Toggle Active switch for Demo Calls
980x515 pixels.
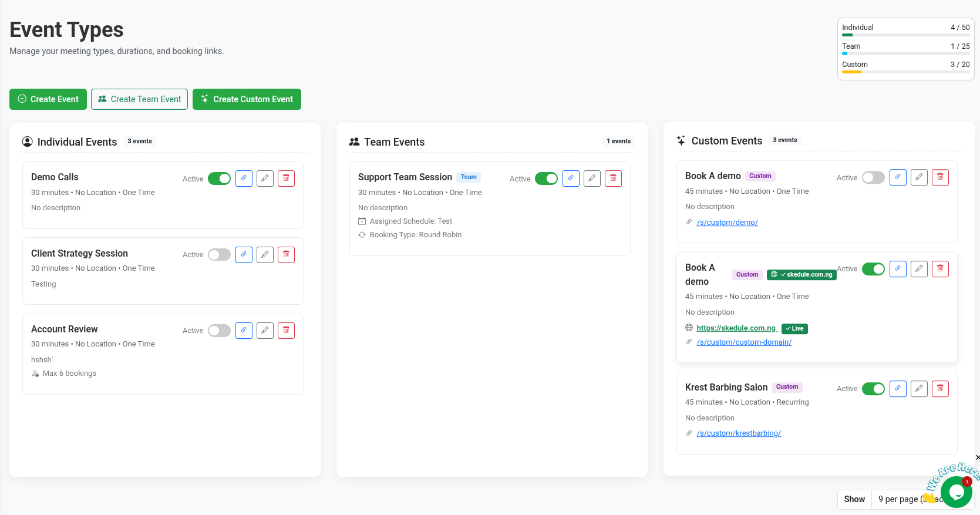coord(219,179)
